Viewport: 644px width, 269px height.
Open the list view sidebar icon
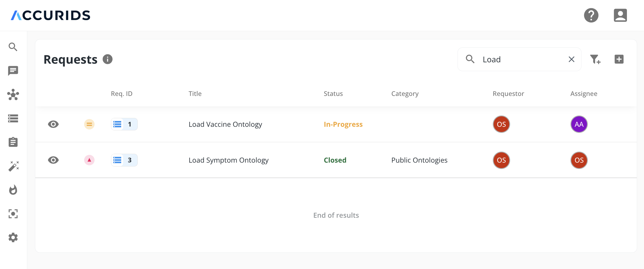13,119
